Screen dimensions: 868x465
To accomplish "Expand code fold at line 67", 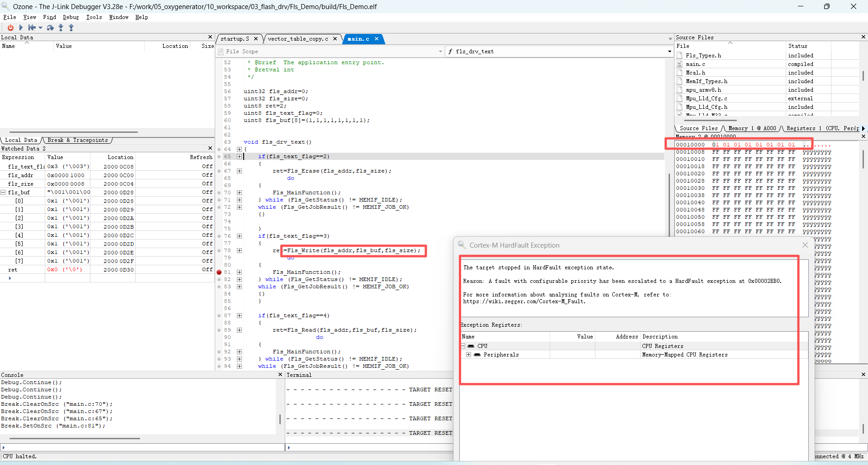I will [239, 171].
